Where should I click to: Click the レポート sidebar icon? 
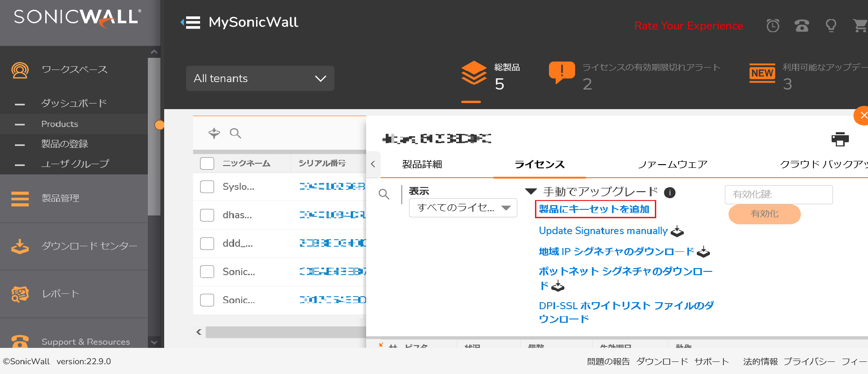pos(20,294)
